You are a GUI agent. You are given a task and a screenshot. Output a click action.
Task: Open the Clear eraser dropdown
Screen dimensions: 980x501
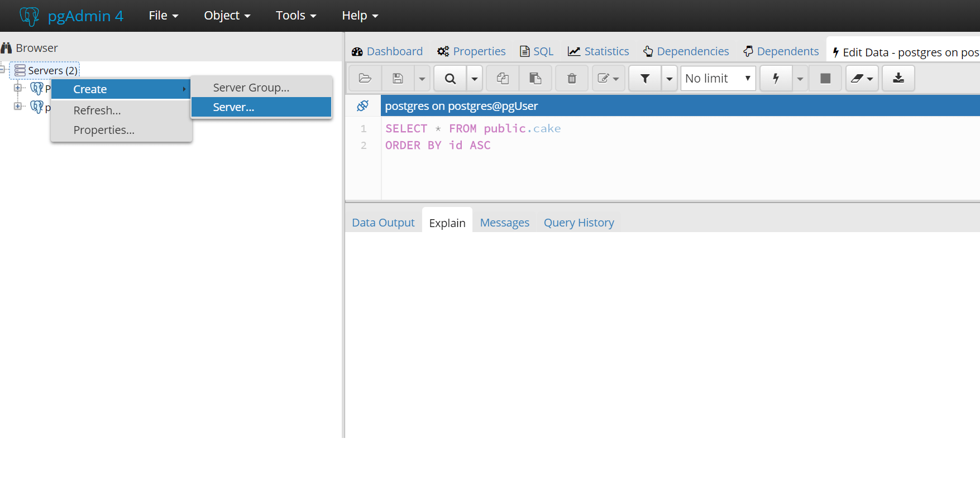(862, 79)
